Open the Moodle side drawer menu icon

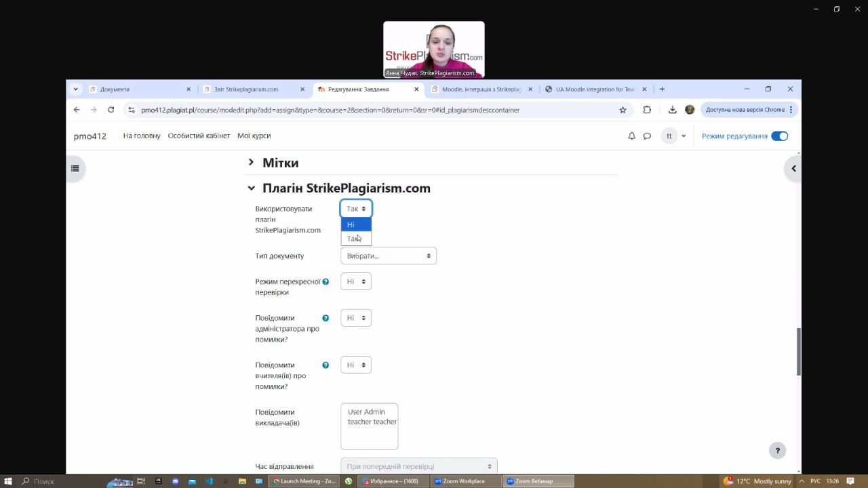(x=75, y=168)
